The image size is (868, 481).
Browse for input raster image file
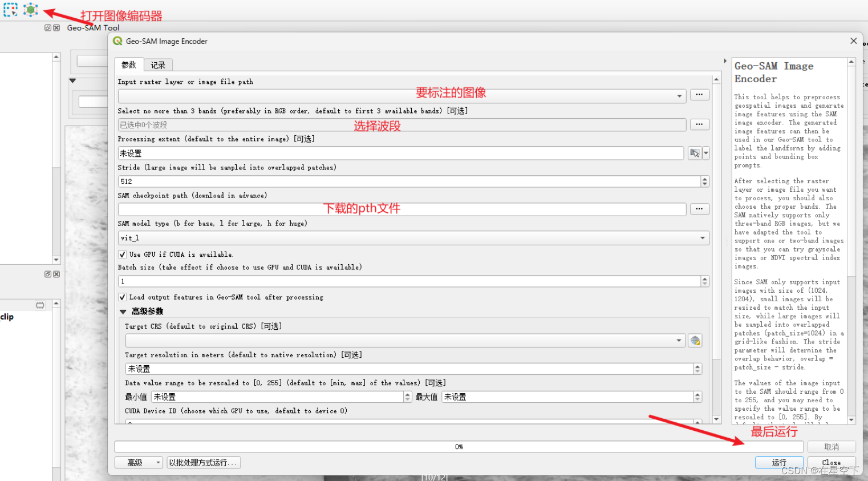click(x=699, y=95)
